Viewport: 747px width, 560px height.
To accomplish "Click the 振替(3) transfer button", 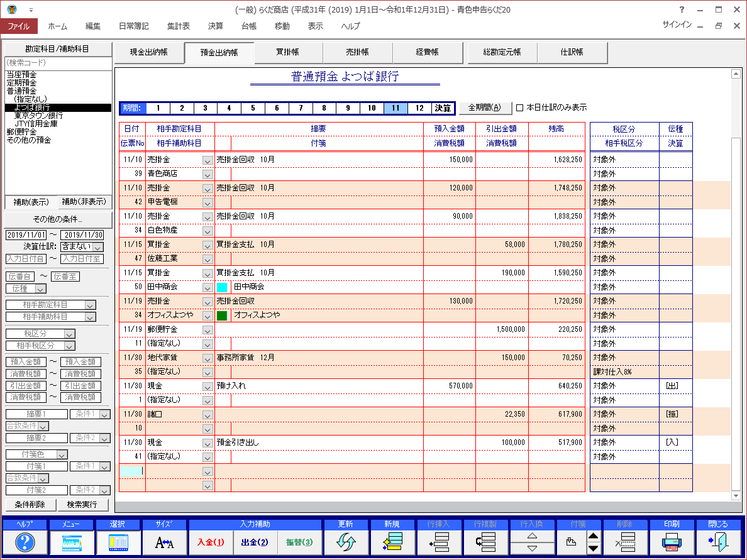I will coord(299,542).
